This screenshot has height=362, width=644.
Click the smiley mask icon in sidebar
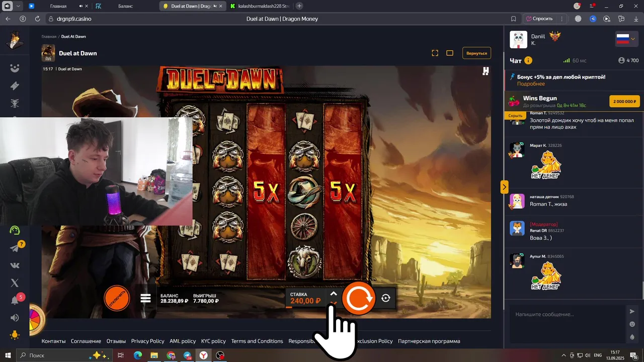(15, 68)
